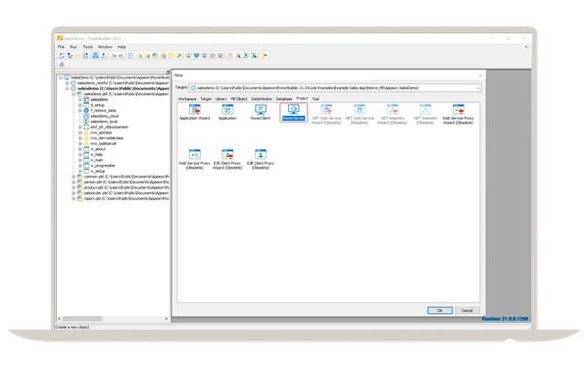
Task: Click the system tree horizontal scrollbar
Action: (x=113, y=319)
